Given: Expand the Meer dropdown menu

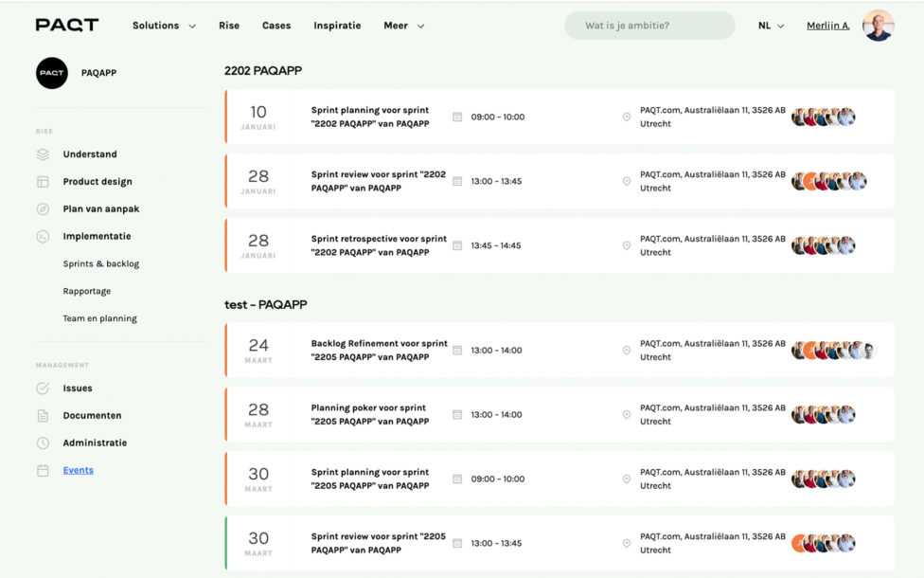Looking at the screenshot, I should coord(403,26).
